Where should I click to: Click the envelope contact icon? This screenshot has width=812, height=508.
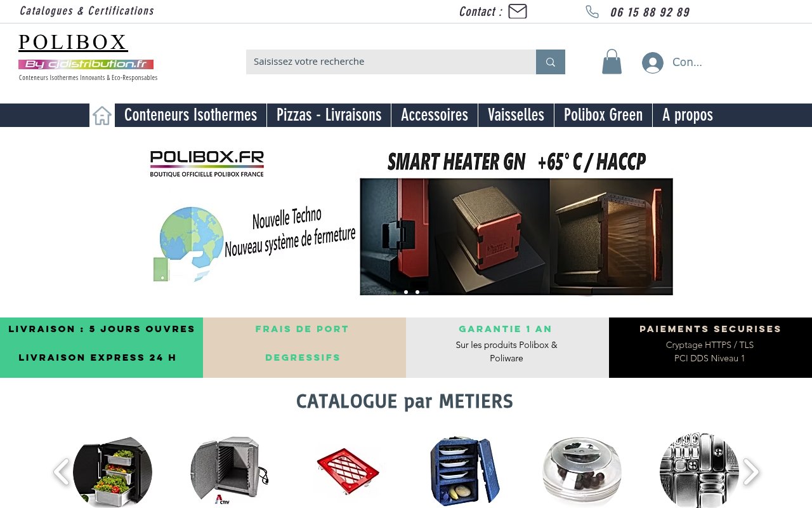point(518,11)
